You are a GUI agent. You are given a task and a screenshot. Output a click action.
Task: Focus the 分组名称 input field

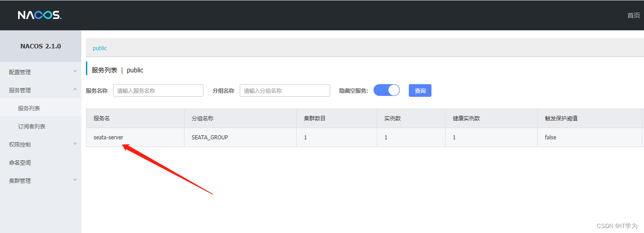285,90
